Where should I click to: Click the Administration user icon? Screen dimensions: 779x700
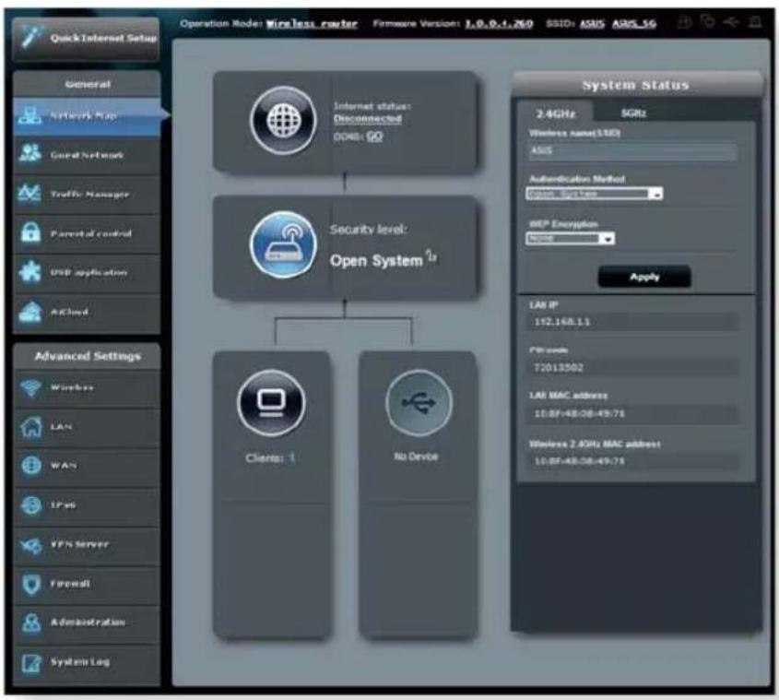(31, 623)
